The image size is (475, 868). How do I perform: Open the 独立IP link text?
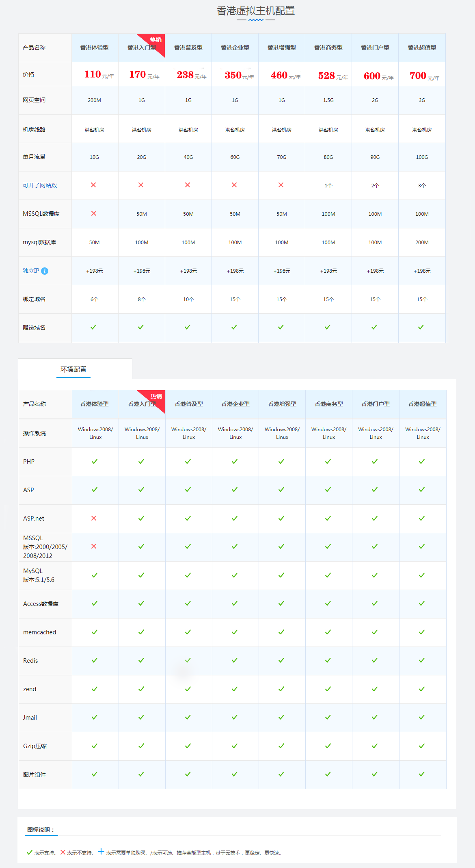31,271
